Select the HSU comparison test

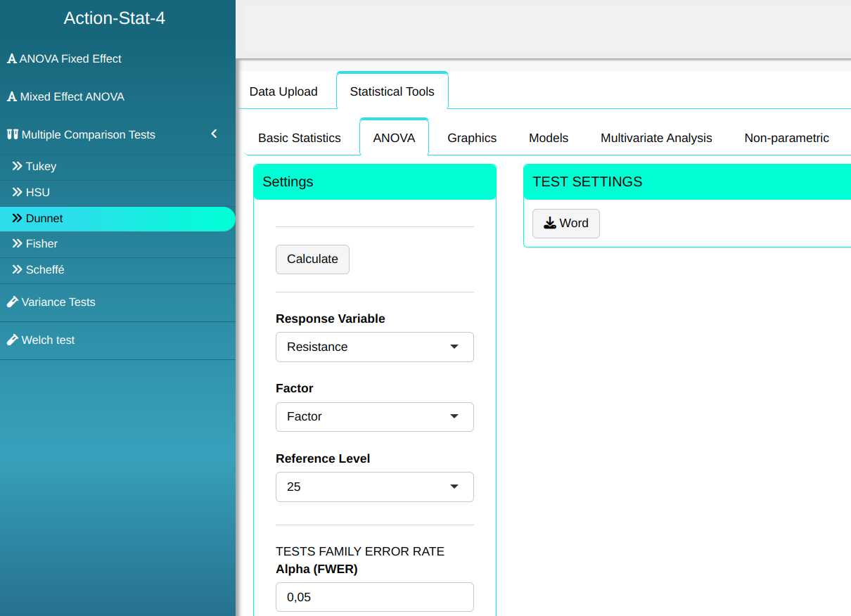point(38,193)
